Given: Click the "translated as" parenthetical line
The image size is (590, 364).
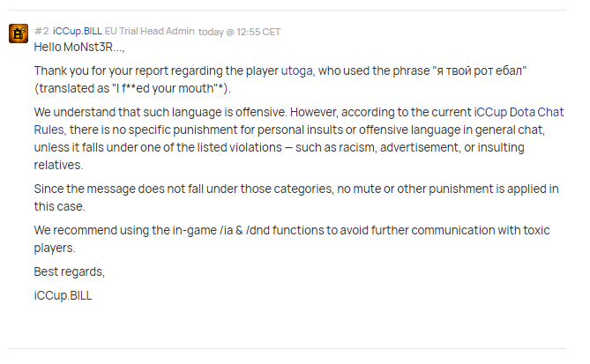Looking at the screenshot, I should [132, 88].
